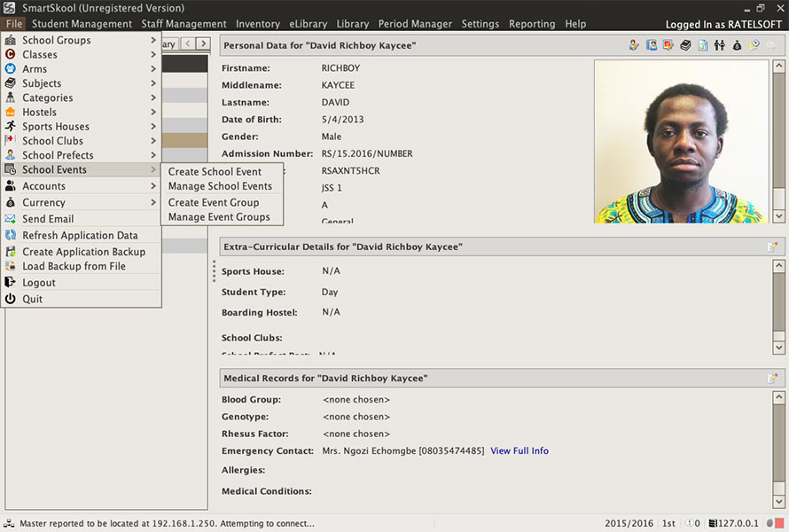Open the stacked books subjects icon
Screen dimensions: 789x532
point(685,45)
